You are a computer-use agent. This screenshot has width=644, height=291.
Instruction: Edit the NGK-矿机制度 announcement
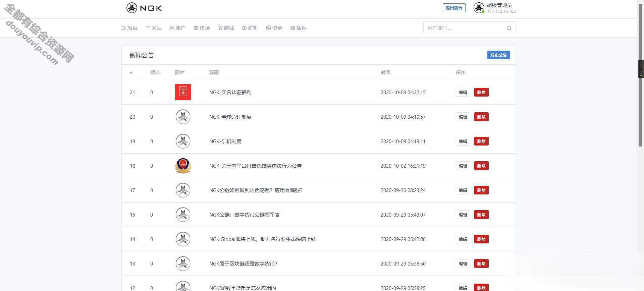(463, 141)
